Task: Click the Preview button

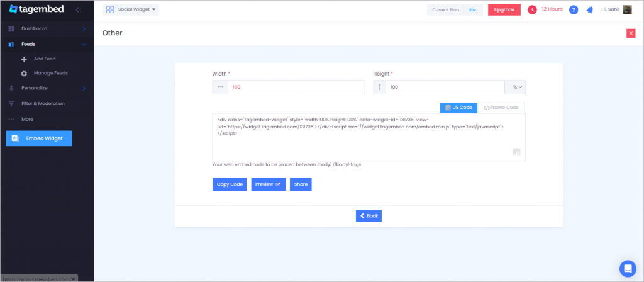Action: pyautogui.click(x=268, y=184)
